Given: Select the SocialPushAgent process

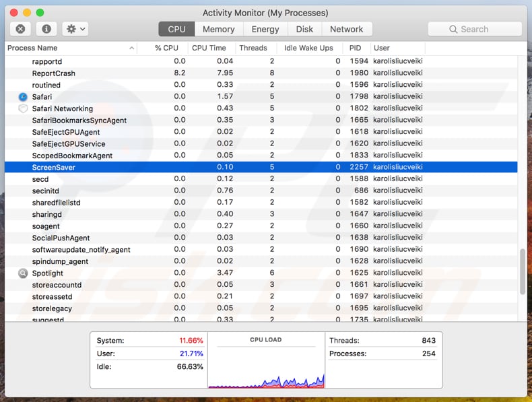Looking at the screenshot, I should [x=61, y=238].
